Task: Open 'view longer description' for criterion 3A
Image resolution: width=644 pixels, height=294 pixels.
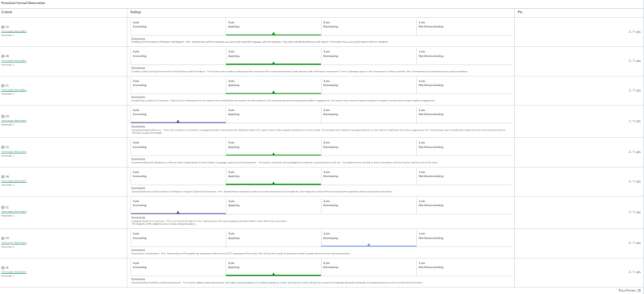Action: (14, 151)
